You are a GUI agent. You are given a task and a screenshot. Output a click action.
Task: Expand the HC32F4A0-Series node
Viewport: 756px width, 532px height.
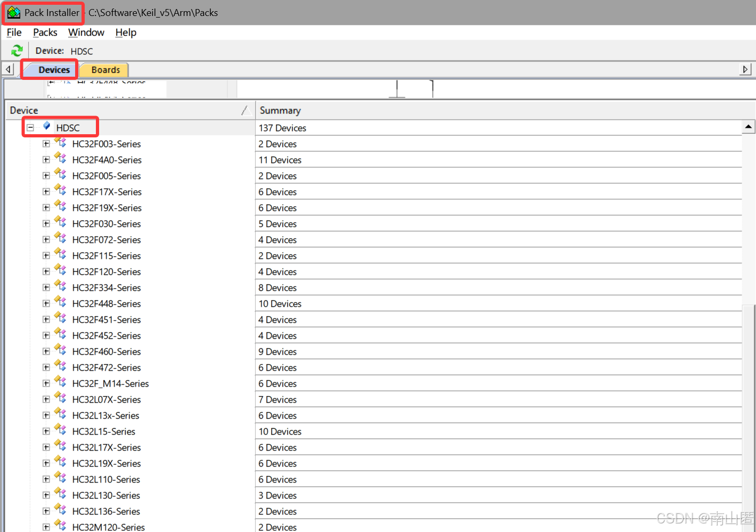coord(46,160)
